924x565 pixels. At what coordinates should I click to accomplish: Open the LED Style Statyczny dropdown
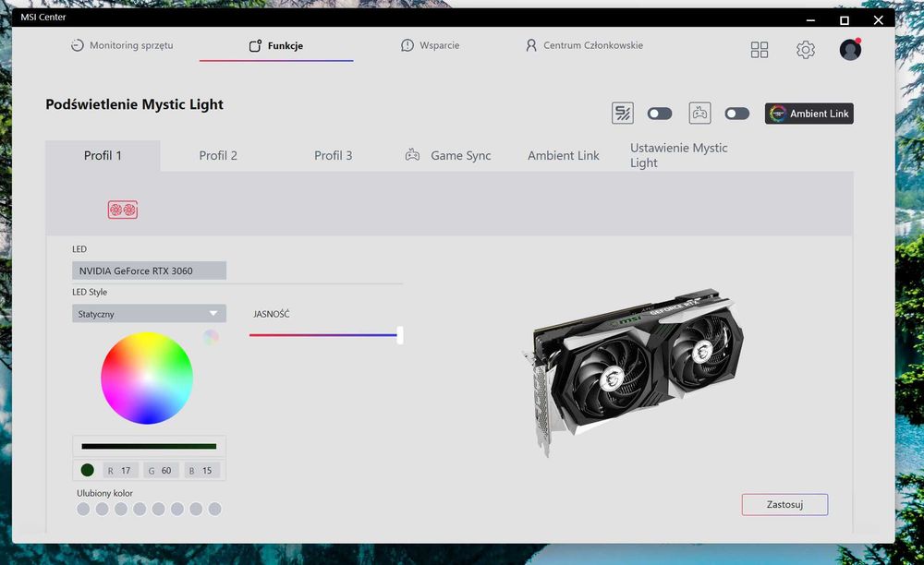[x=149, y=314]
